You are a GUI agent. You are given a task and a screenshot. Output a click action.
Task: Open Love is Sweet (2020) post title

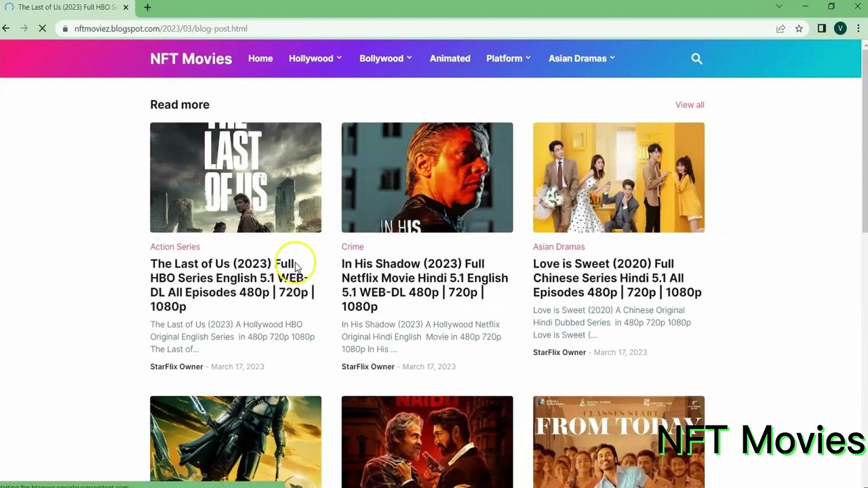coord(617,278)
